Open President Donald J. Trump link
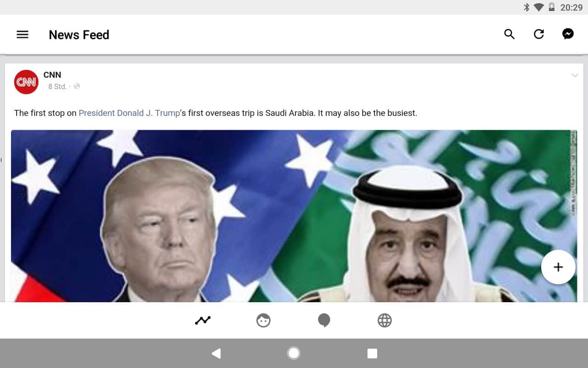Image resolution: width=588 pixels, height=368 pixels. (129, 113)
